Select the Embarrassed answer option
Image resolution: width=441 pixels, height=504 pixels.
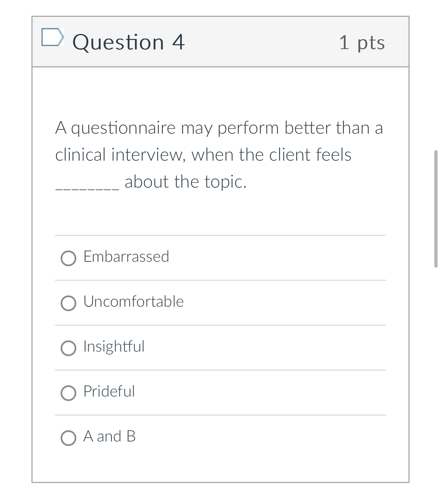(68, 258)
